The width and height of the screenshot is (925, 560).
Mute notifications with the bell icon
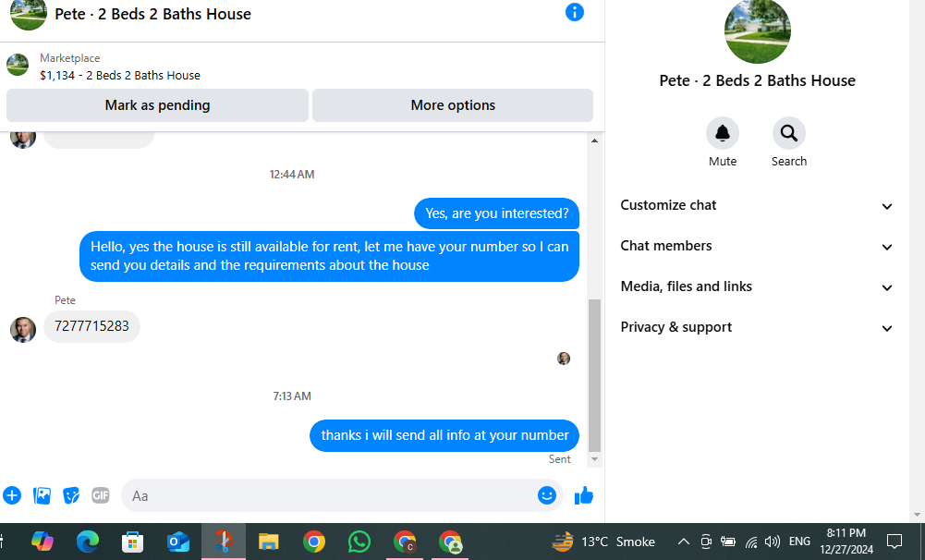coord(722,133)
